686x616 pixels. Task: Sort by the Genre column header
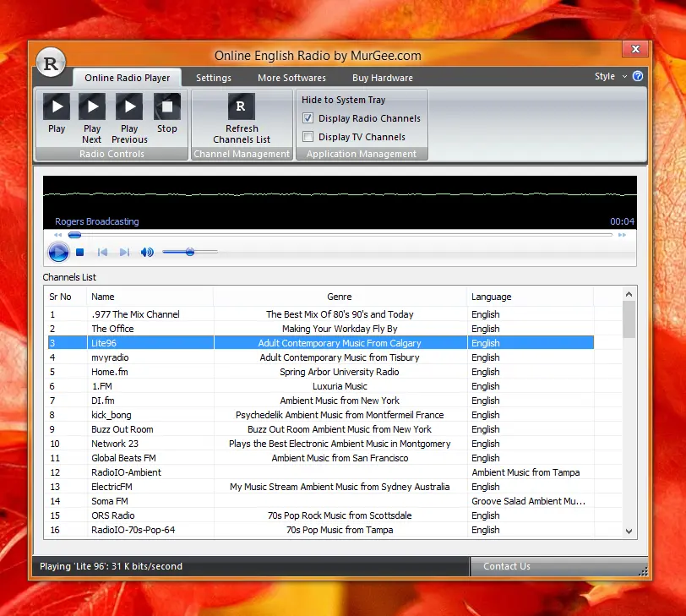pyautogui.click(x=340, y=297)
